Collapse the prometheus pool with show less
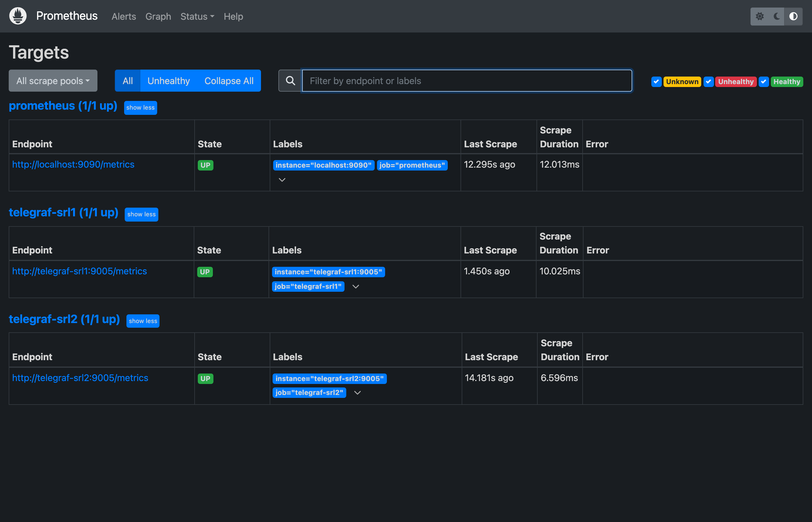This screenshot has height=522, width=812. (140, 108)
